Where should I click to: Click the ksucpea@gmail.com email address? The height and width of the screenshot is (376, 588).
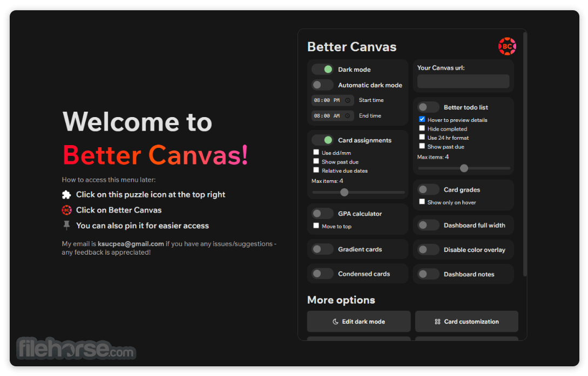131,244
